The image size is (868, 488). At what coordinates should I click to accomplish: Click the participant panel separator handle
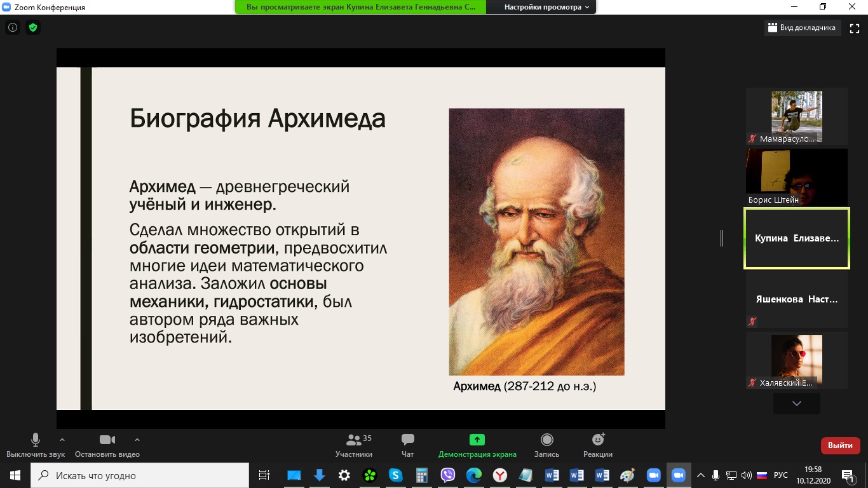coord(722,238)
